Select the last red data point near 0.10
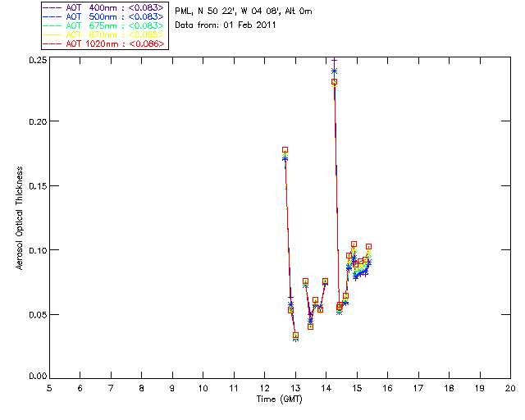 368,247
